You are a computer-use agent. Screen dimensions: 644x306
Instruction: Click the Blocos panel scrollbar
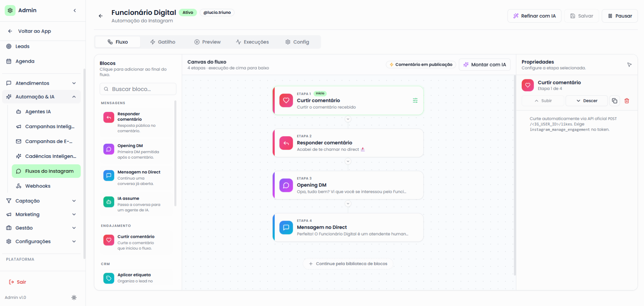[175, 154]
